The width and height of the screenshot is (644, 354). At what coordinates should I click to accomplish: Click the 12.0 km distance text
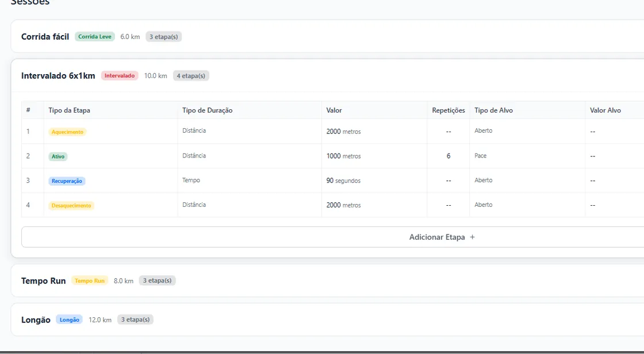click(x=100, y=320)
